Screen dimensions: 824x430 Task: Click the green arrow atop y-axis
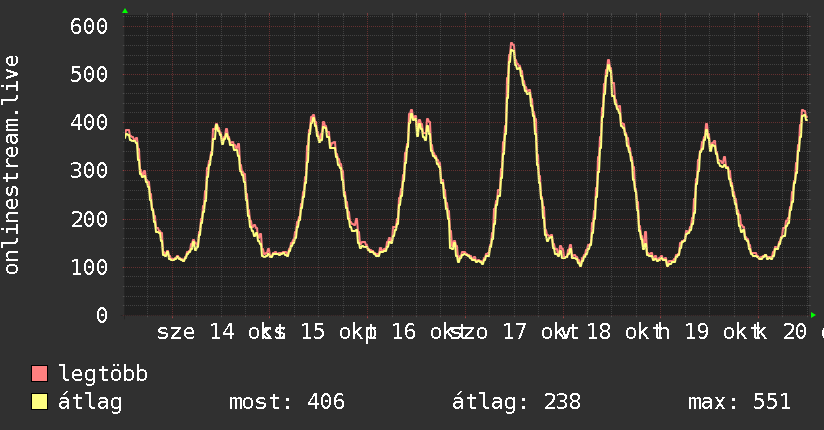pos(125,11)
